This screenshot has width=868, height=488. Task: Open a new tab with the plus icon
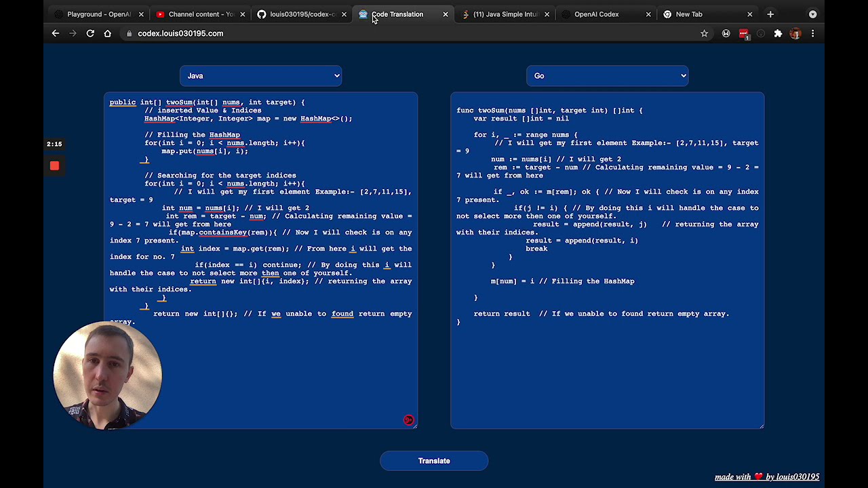coord(770,14)
